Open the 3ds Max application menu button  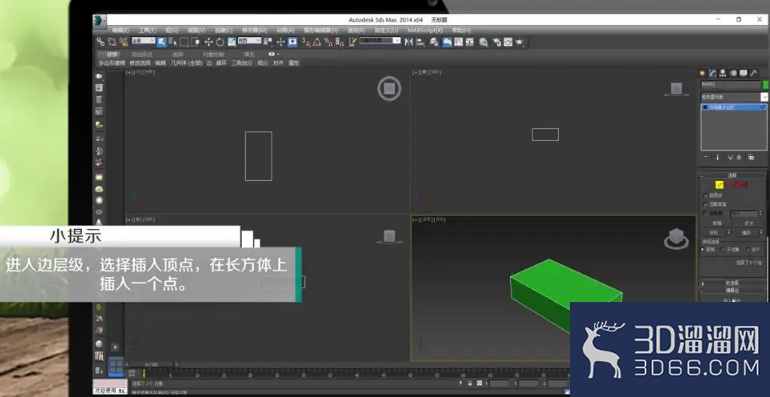pyautogui.click(x=100, y=20)
